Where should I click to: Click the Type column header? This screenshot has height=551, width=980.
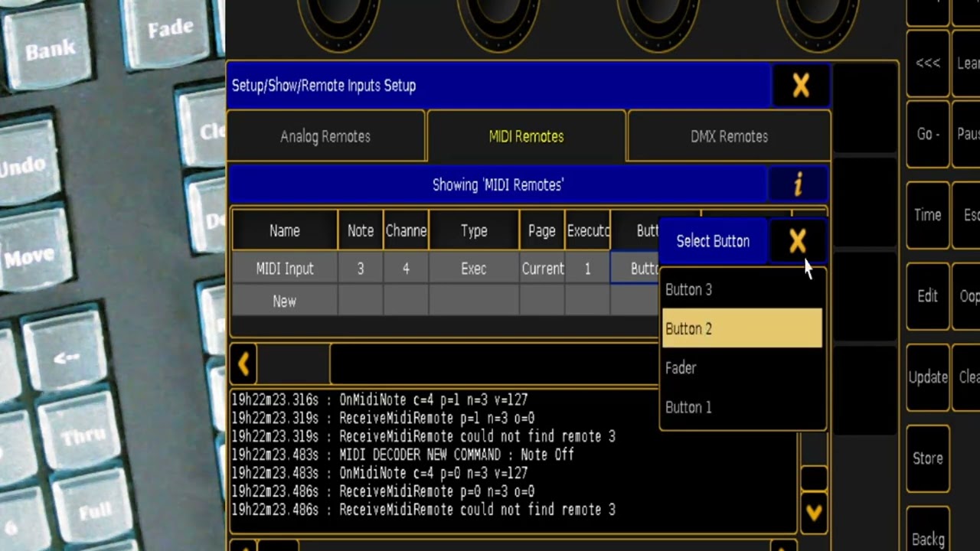[474, 230]
